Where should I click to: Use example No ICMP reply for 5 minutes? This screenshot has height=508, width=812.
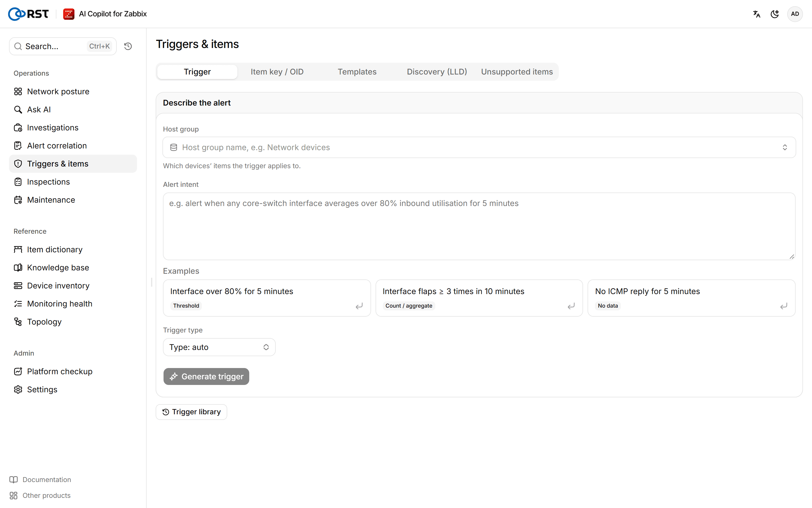click(692, 298)
